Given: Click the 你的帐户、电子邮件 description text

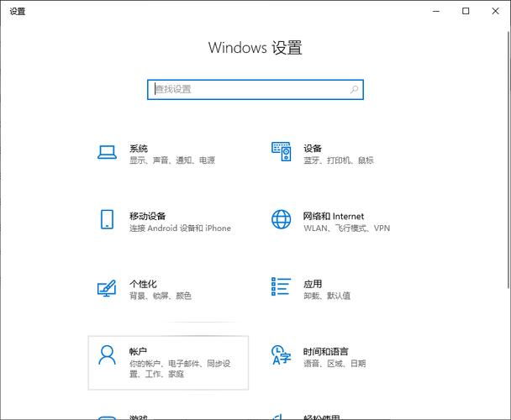Looking at the screenshot, I should click(180, 369).
